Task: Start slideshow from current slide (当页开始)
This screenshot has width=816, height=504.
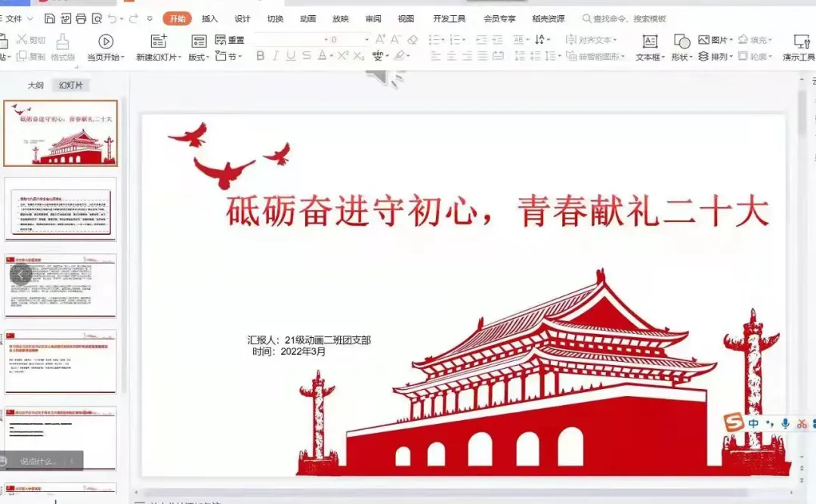Action: pyautogui.click(x=106, y=42)
